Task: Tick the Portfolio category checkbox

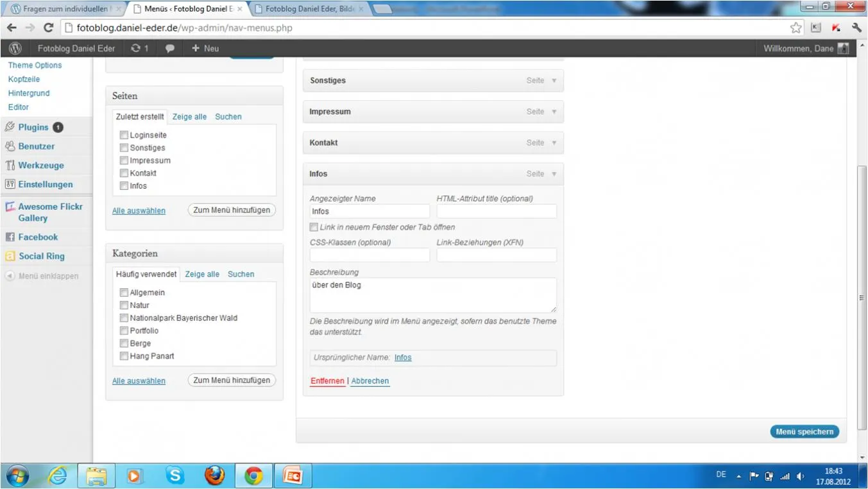Action: click(124, 330)
